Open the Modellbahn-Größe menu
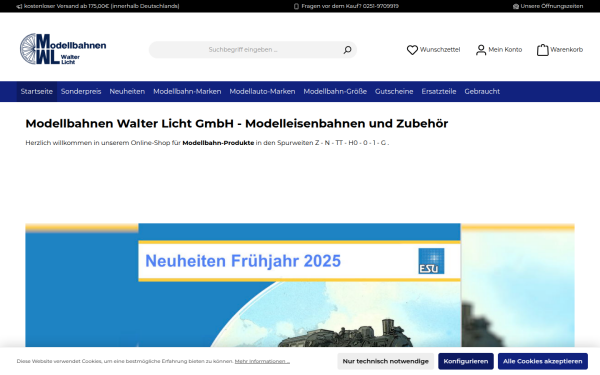This screenshot has height=375, width=600. pyautogui.click(x=335, y=91)
